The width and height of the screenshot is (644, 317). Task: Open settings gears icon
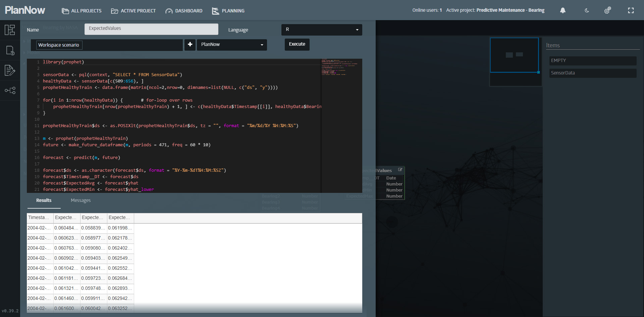coord(607,10)
